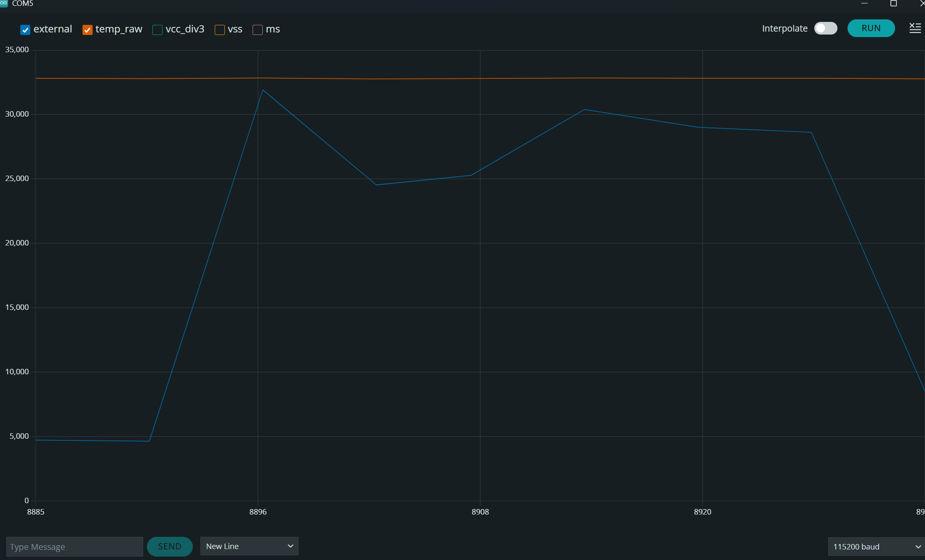The width and height of the screenshot is (925, 560).
Task: Uncheck the temp_raw series checkbox
Action: coord(87,30)
